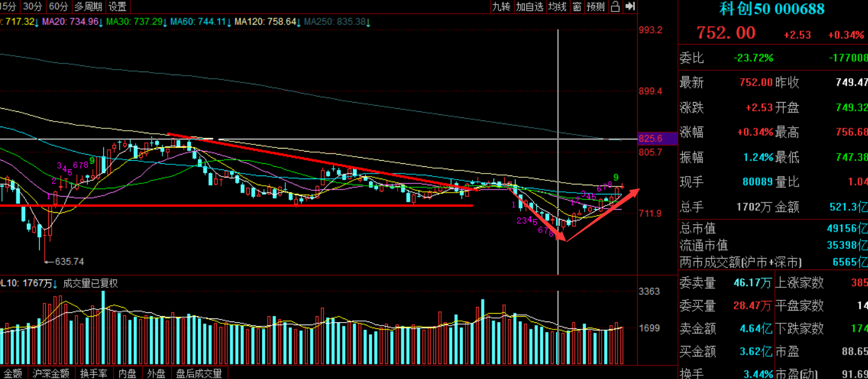
Task: Click 加自选 to add to watchlist
Action: pos(529,7)
